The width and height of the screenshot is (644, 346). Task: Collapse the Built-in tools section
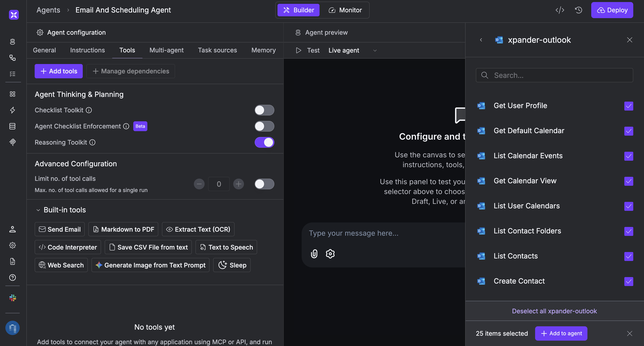(x=38, y=210)
